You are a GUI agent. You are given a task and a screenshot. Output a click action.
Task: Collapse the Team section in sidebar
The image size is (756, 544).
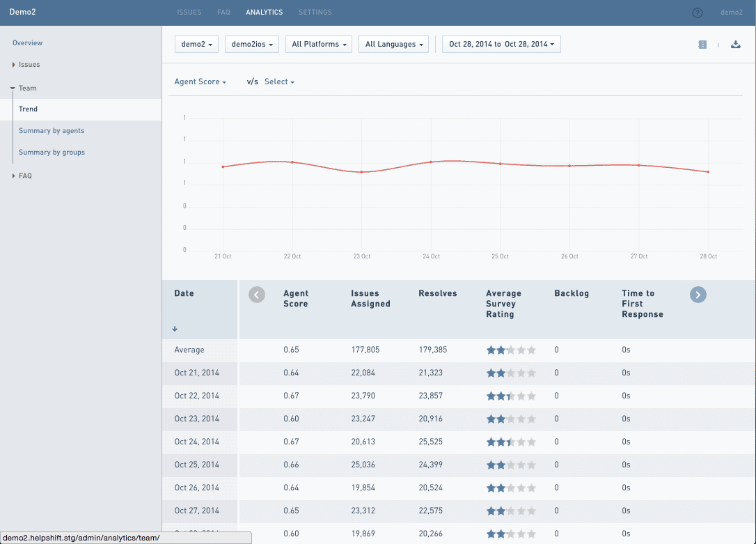(x=24, y=88)
